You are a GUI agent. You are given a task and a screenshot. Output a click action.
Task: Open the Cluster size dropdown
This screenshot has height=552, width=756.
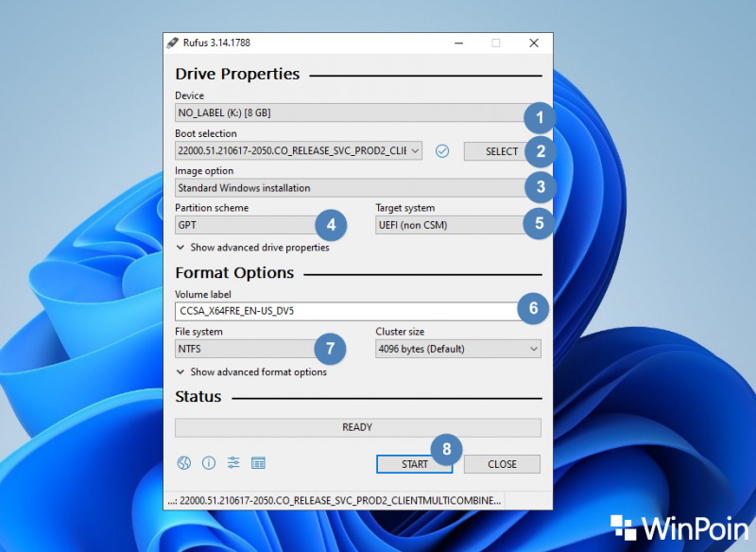pos(458,349)
